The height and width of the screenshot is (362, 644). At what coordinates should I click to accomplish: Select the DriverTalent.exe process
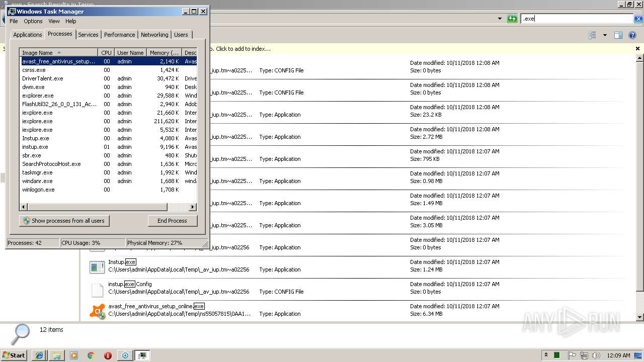[x=108, y=78]
